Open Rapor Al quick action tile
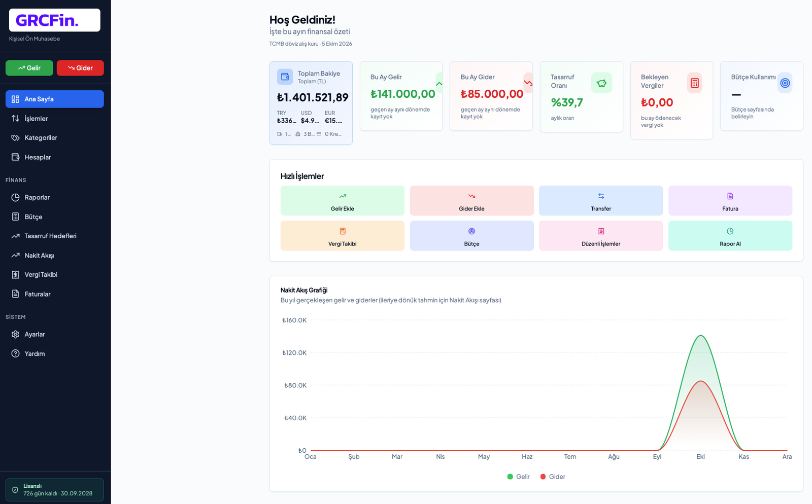 (730, 236)
